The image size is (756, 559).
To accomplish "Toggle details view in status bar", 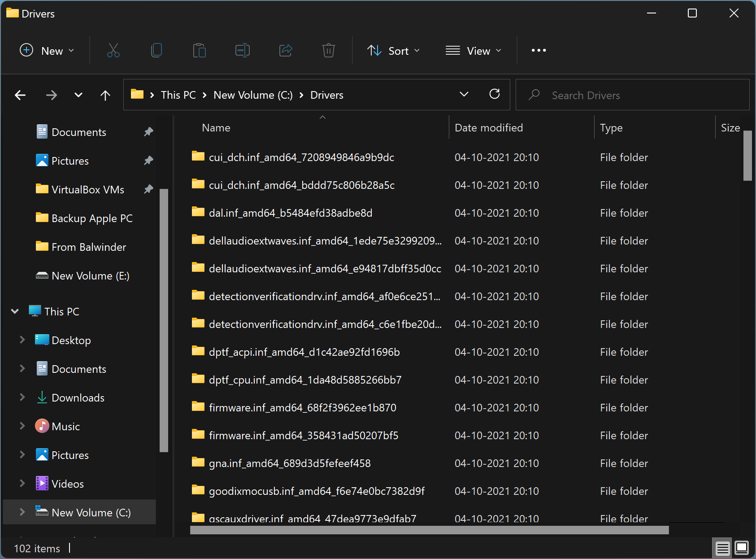I will (x=722, y=548).
